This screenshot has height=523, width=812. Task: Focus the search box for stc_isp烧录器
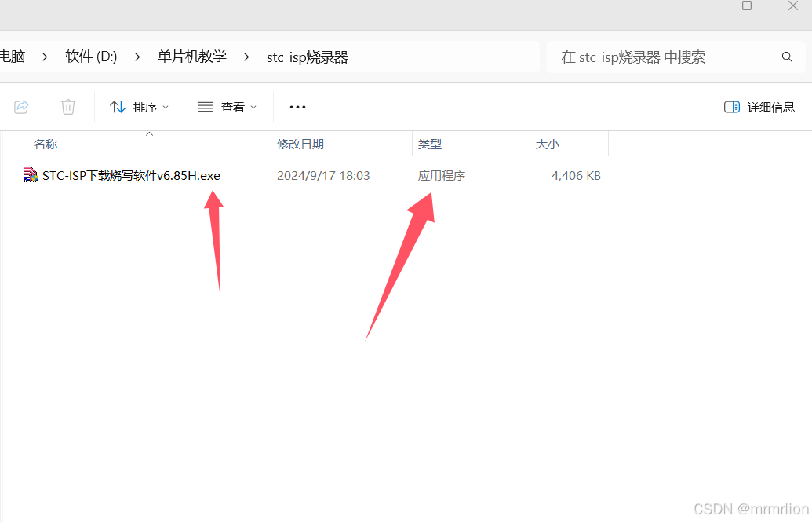click(675, 57)
